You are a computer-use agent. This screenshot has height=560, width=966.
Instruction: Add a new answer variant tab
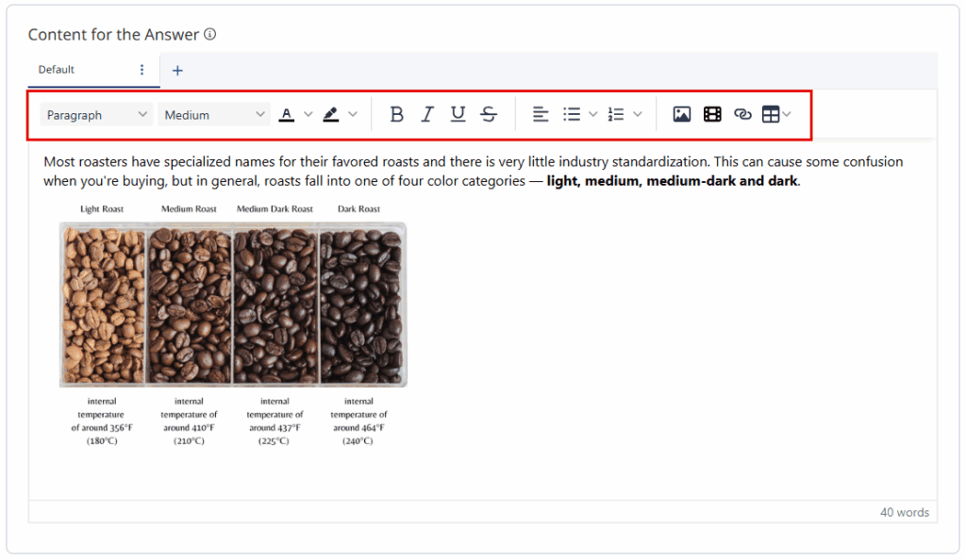coord(177,70)
